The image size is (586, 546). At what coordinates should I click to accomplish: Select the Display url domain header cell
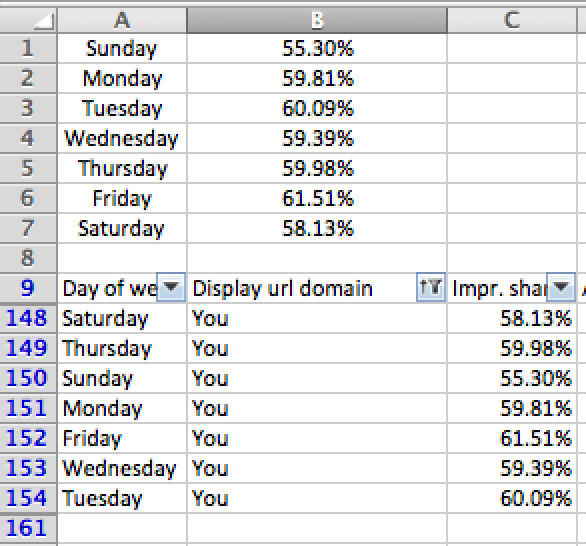pos(317,288)
